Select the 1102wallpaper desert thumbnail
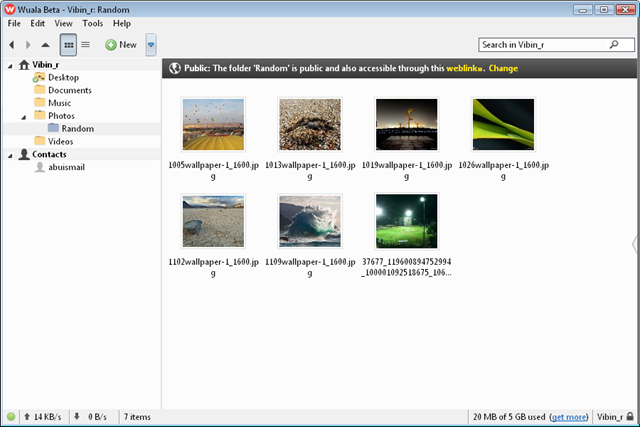This screenshot has height=427, width=640. pos(213,221)
